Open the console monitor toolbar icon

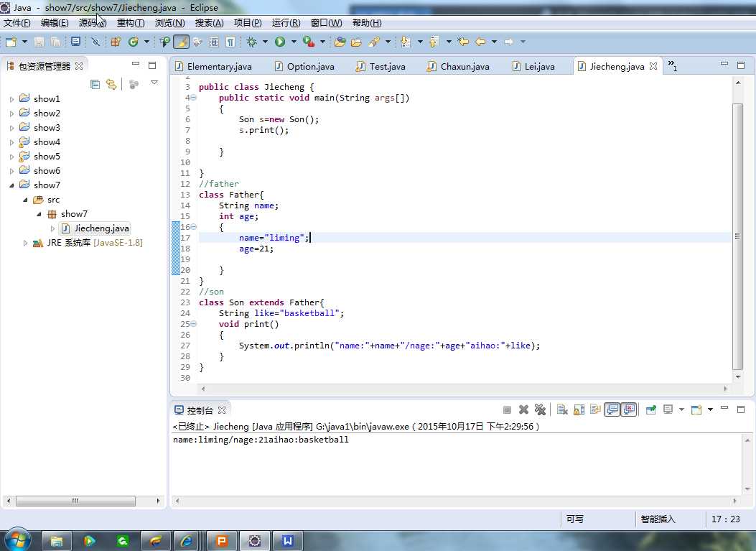75,42
